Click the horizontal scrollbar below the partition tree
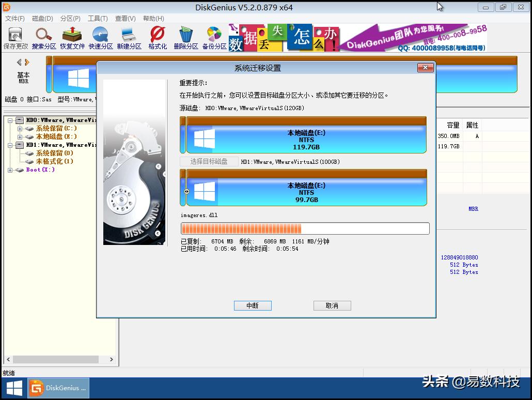The image size is (532, 400). [x=57, y=359]
